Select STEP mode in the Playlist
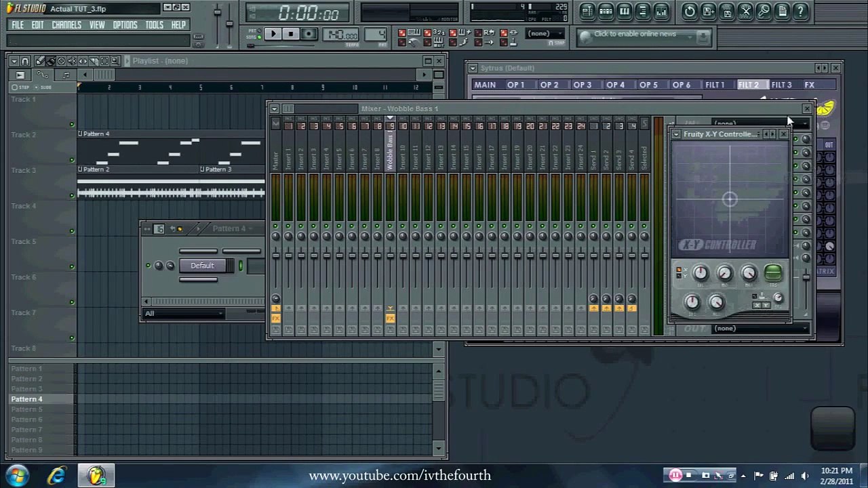 20,87
